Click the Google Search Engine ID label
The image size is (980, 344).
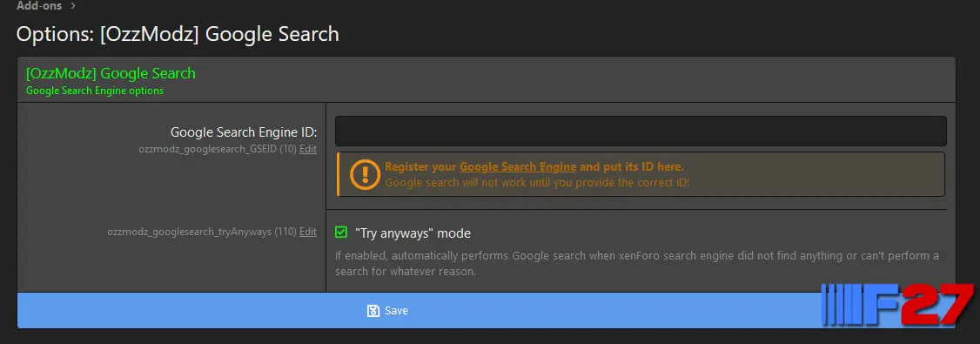click(x=244, y=132)
